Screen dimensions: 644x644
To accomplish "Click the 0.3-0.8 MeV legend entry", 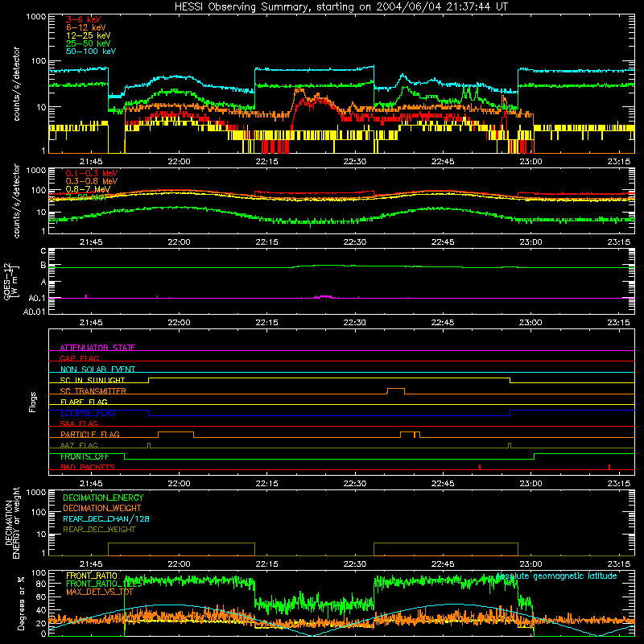I will click(92, 181).
